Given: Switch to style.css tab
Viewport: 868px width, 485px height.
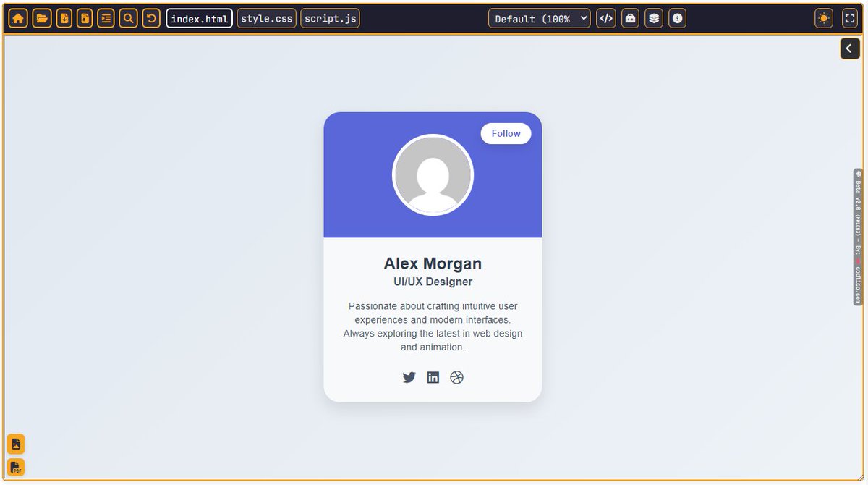Looking at the screenshot, I should (266, 18).
